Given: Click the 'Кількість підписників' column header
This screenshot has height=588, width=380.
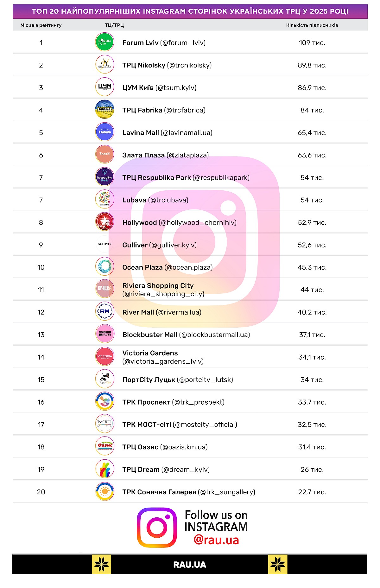Looking at the screenshot, I should tap(312, 25).
